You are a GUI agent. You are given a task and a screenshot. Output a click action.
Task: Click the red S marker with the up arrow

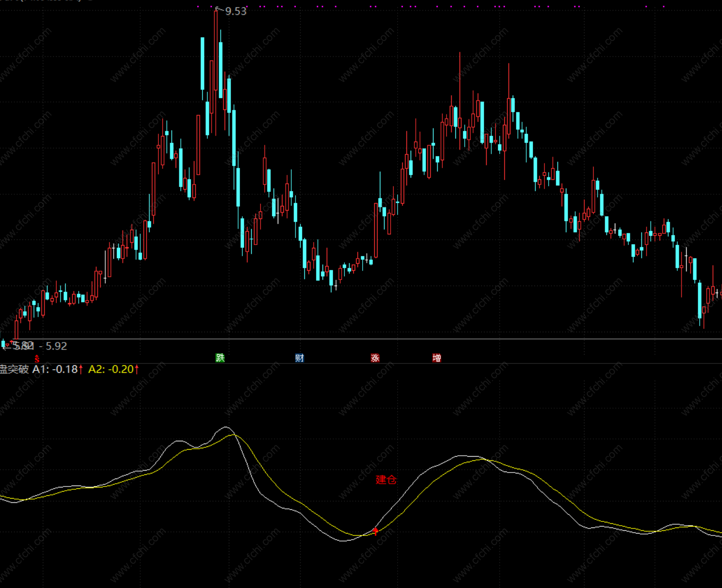pos(37,359)
